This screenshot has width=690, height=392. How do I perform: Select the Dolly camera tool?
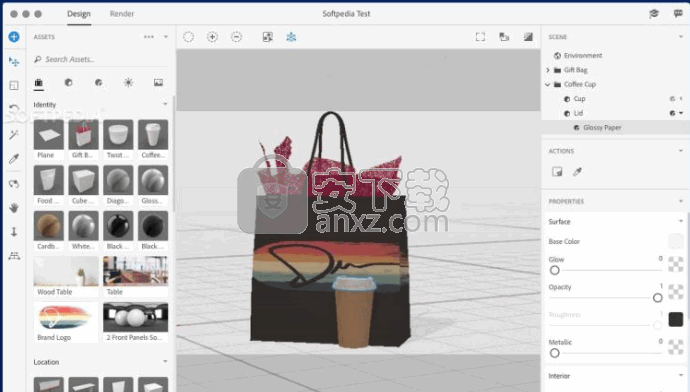click(x=14, y=232)
